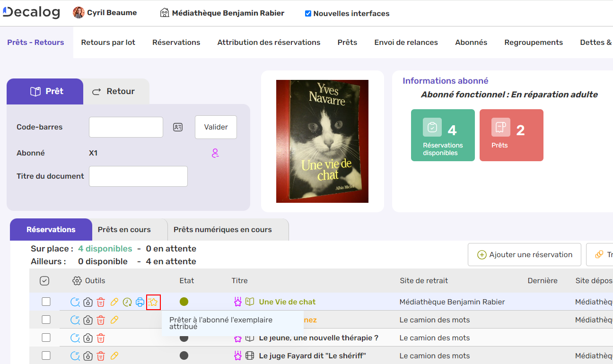
Task: Click Ajouter une réservation
Action: [x=524, y=254]
